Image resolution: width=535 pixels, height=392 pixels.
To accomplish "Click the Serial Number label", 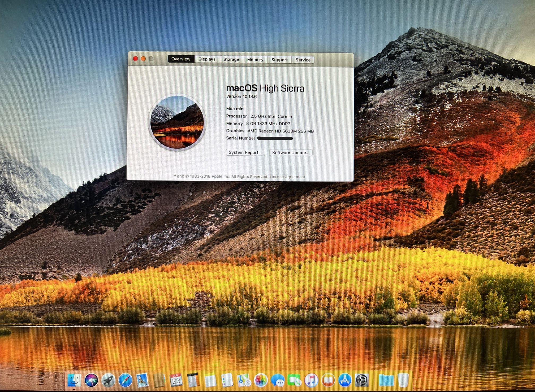I will click(x=241, y=138).
